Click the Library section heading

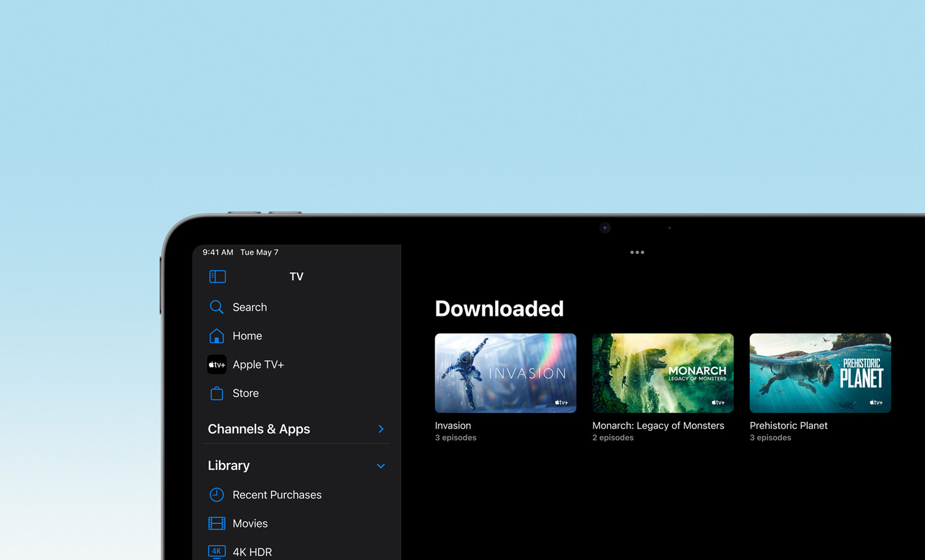[229, 466]
